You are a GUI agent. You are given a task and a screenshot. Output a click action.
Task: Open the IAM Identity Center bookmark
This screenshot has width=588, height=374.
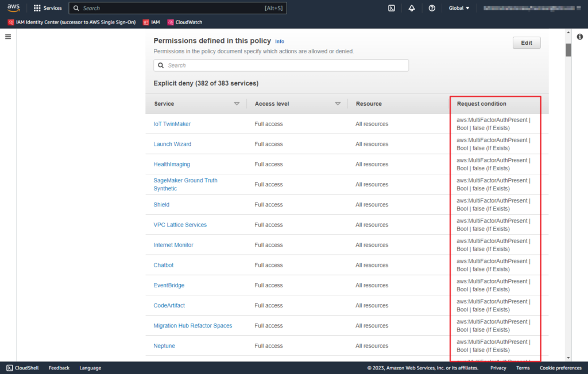click(x=72, y=22)
